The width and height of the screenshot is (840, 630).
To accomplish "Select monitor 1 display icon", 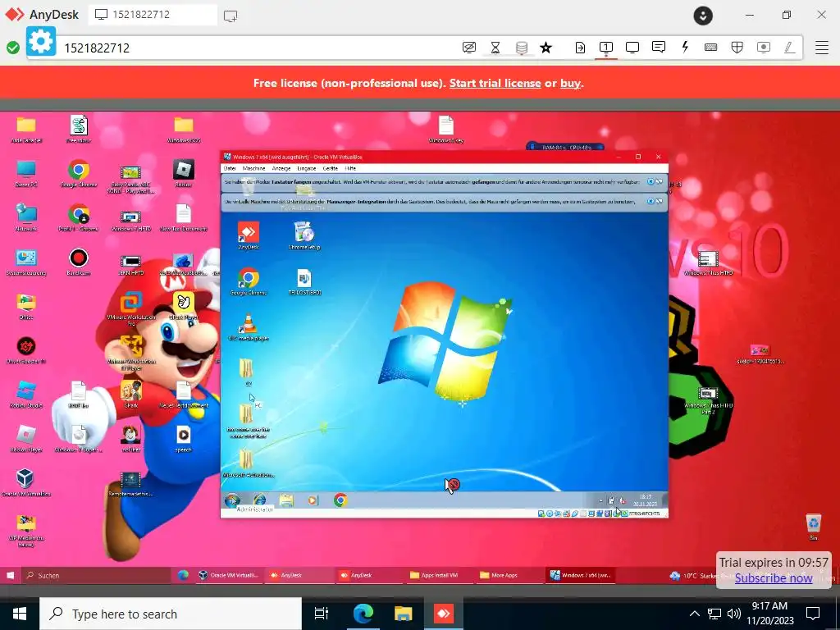I will 606,47.
